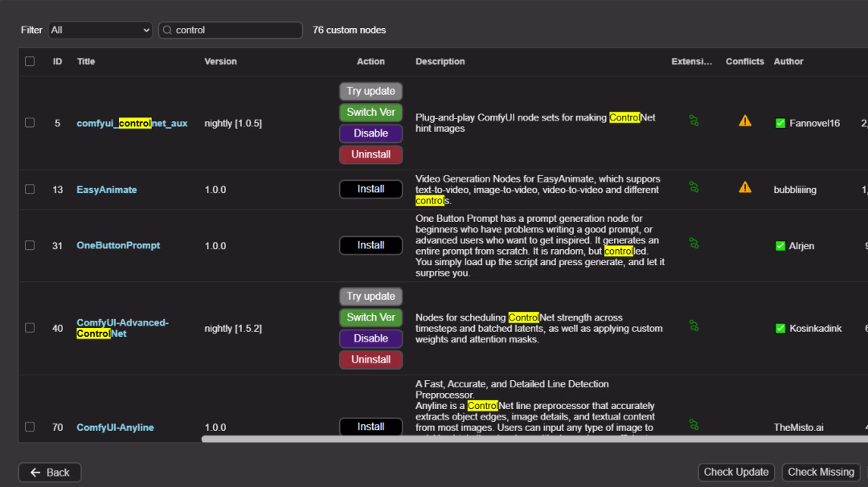868x487 pixels.
Task: Check the row for EasyAnimate
Action: (30, 190)
